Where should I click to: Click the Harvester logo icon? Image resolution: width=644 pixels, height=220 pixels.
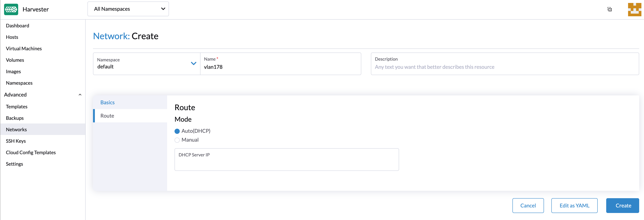[11, 9]
